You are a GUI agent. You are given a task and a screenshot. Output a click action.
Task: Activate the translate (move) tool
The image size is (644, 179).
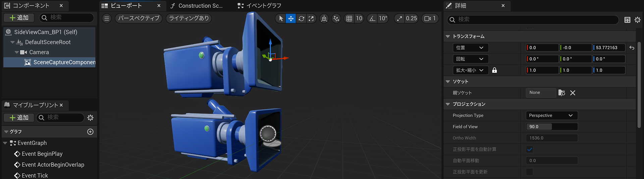click(291, 18)
